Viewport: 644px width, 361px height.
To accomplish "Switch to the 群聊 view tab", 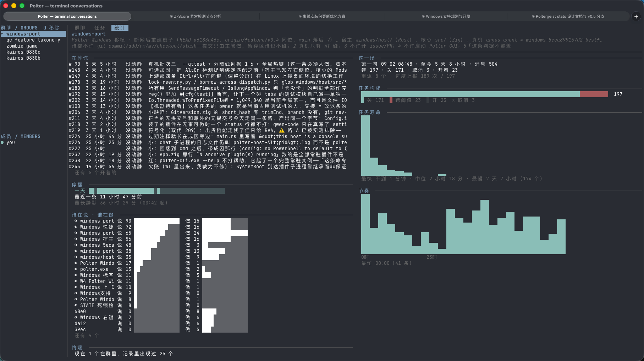I will 80,28.
